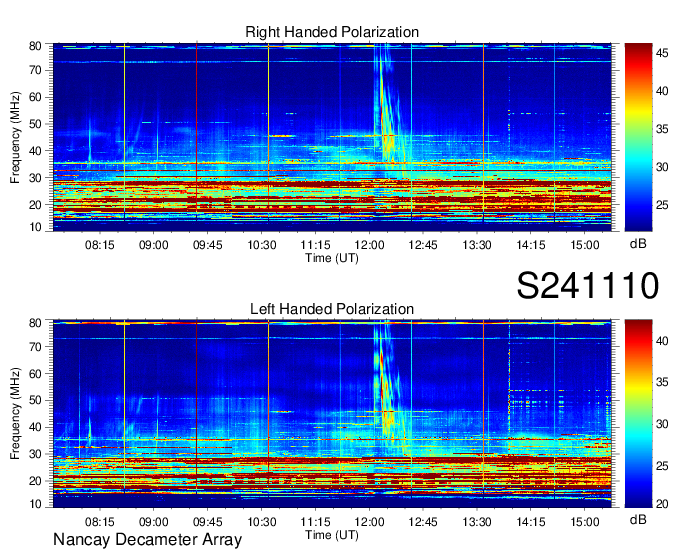680x552 pixels.
Task: Click the 60 MHz tick on Left Handed plot
Action: click(35, 373)
